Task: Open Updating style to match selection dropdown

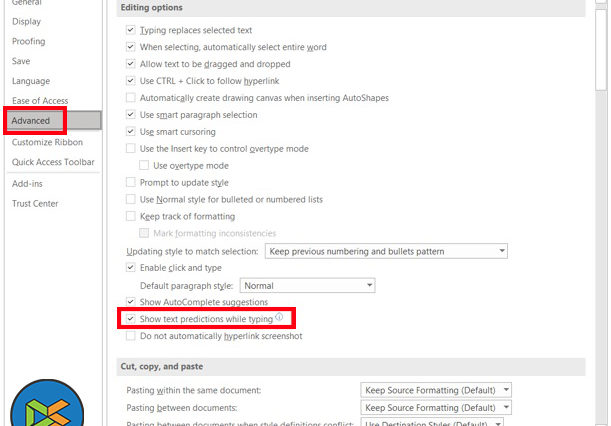Action: coord(385,251)
